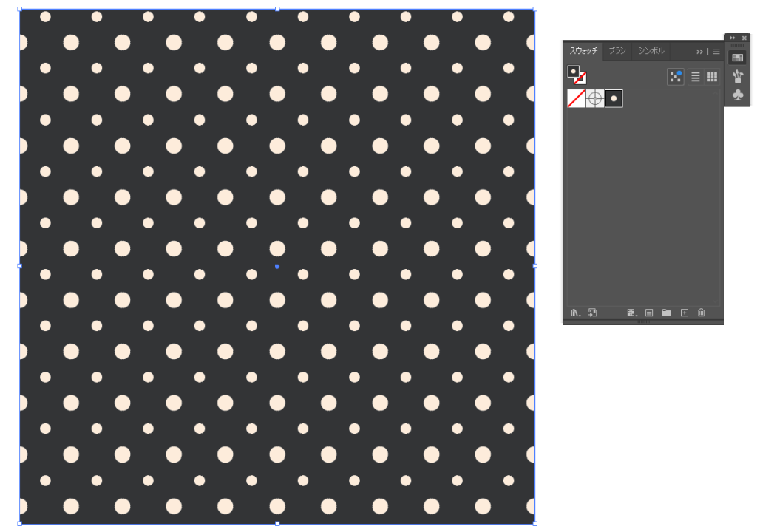Image resolution: width=757 pixels, height=532 pixels.
Task: Select the Registration crosshair swatch
Action: click(595, 98)
